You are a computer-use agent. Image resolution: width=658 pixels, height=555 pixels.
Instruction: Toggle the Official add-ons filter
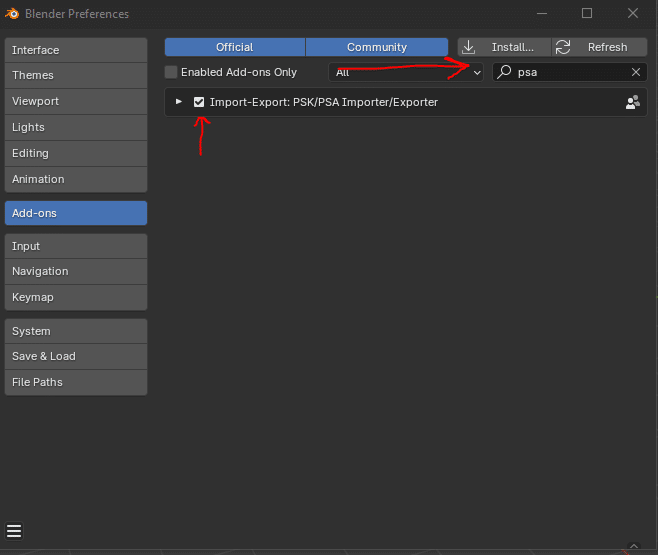[235, 47]
